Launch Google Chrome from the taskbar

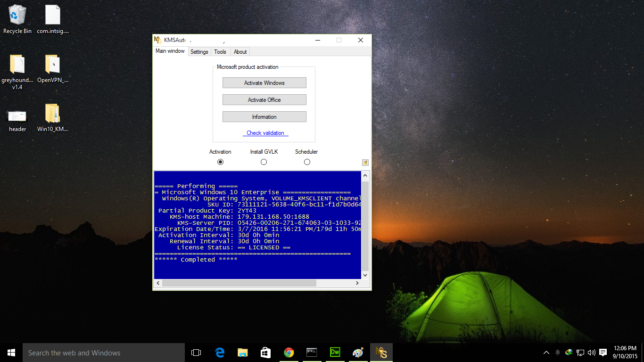[x=289, y=352]
